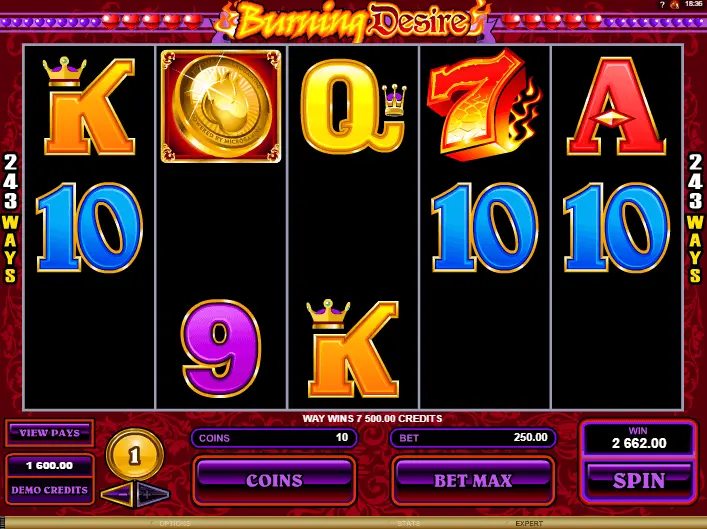Select the flaming red 7 symbol

click(x=485, y=105)
